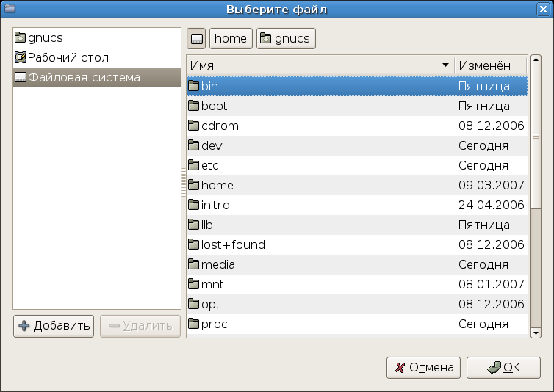Click the file list vertical scrollbar
554x392 pixels.
(x=536, y=220)
